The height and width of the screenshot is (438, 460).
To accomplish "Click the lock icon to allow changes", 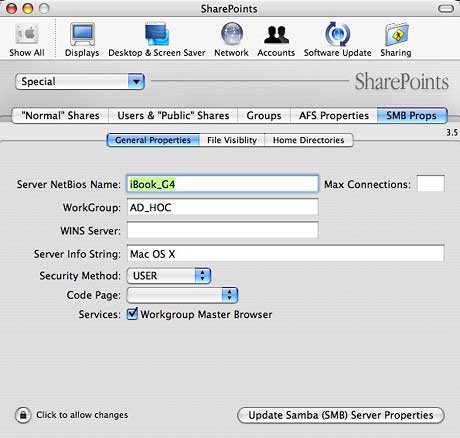I will 23,415.
